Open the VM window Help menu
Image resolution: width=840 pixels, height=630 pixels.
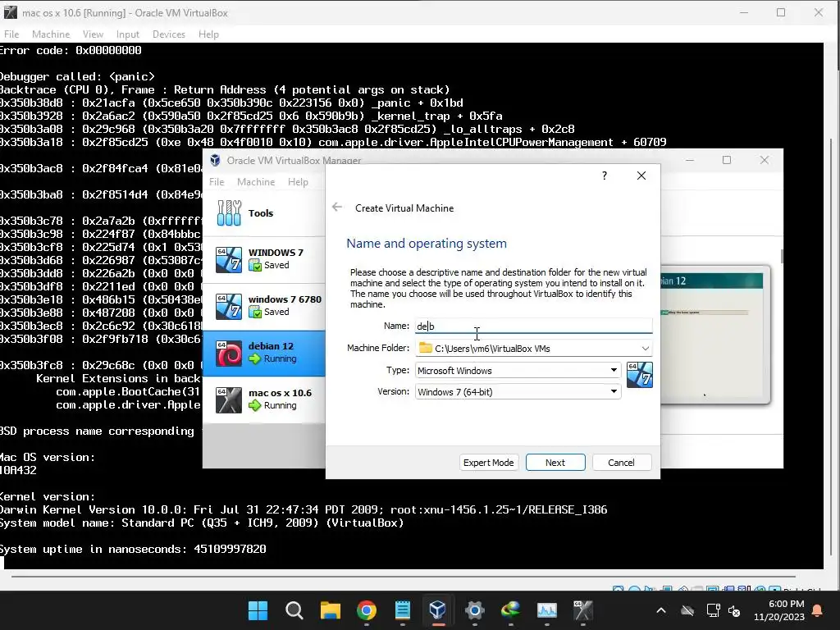click(x=208, y=34)
